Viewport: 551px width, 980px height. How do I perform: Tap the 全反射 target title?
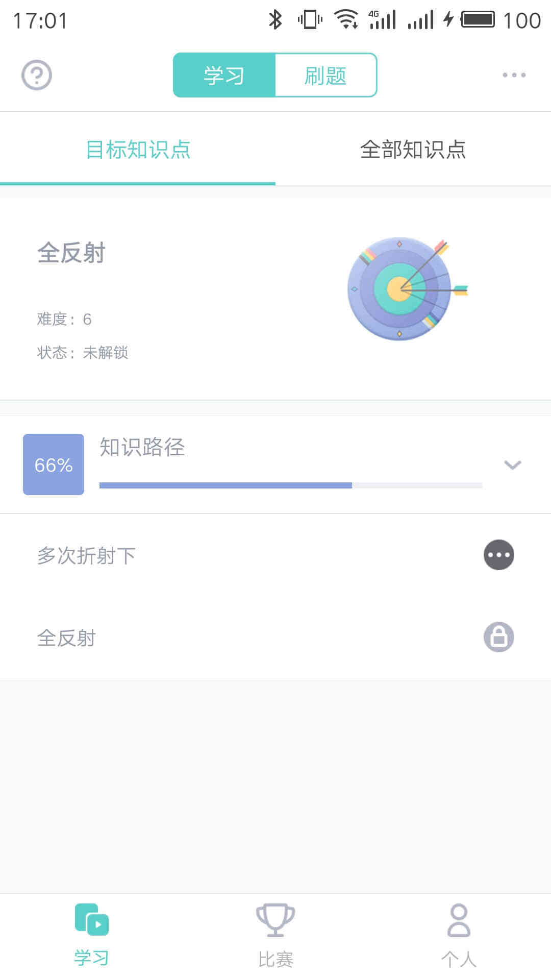pos(71,253)
